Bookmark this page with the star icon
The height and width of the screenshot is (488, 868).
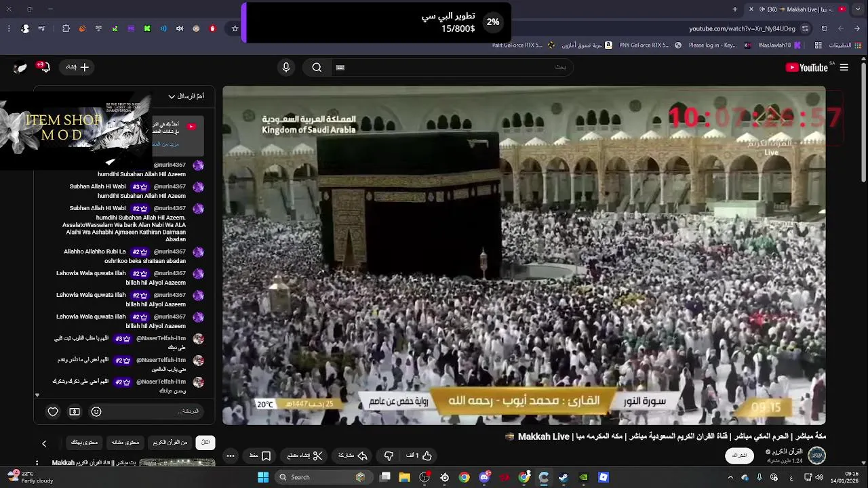[x=235, y=28]
